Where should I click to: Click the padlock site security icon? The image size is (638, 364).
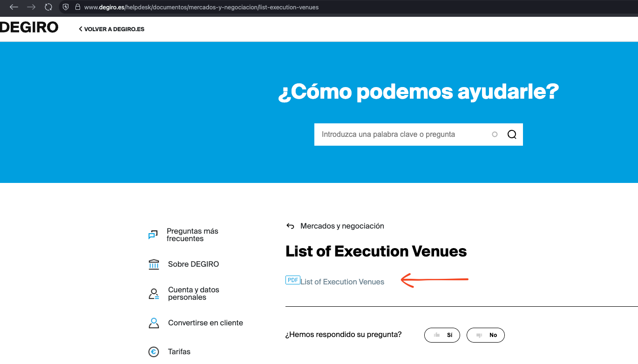(77, 7)
